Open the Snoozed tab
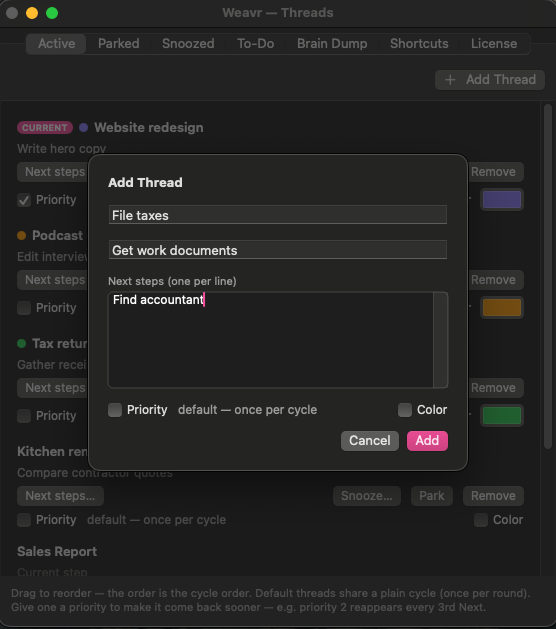Screen dimensions: 556x629 pos(188,44)
